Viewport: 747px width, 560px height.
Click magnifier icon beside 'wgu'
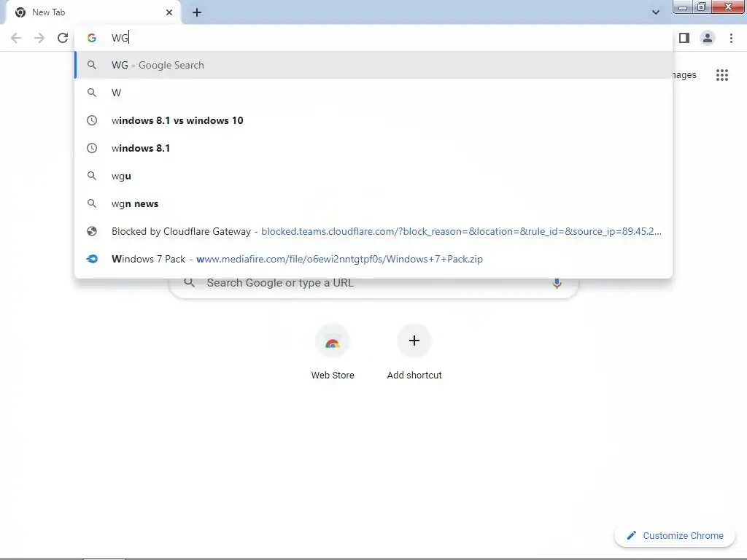click(92, 176)
